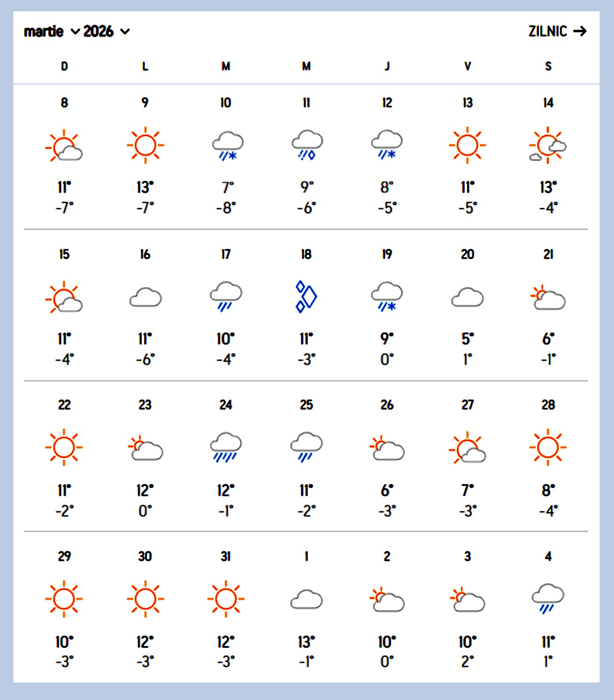Click the sunny icon for March 9
Image resolution: width=614 pixels, height=700 pixels.
[x=145, y=145]
